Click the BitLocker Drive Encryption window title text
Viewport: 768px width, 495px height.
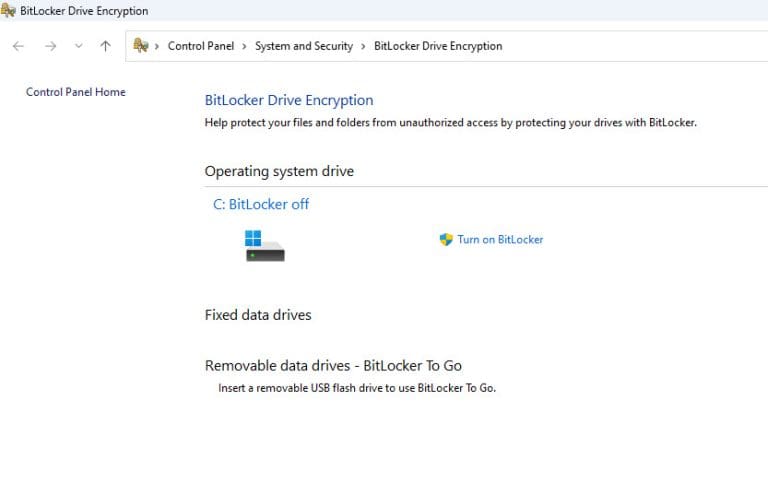[x=84, y=11]
